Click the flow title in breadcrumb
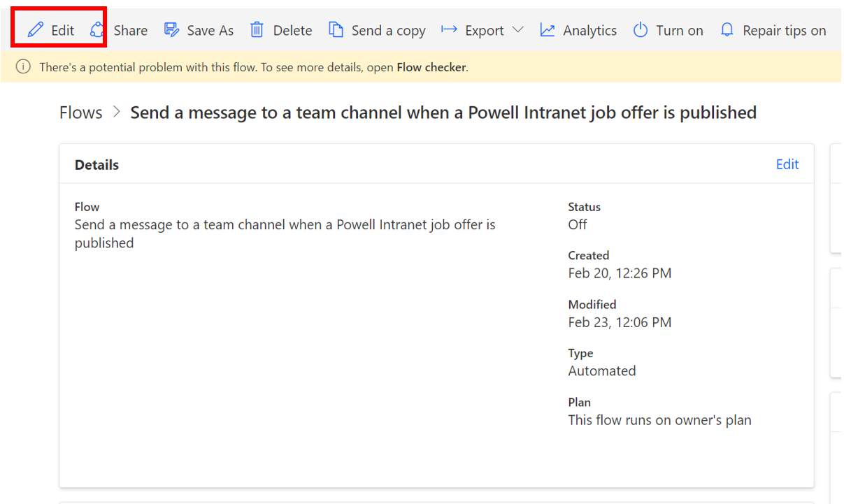 click(x=443, y=113)
